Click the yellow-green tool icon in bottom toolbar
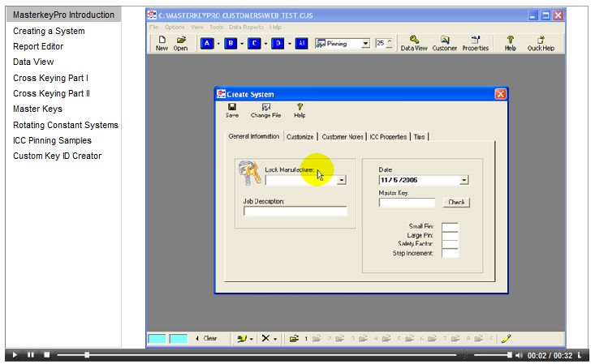Viewport: 595px width, 364px height. point(242,339)
